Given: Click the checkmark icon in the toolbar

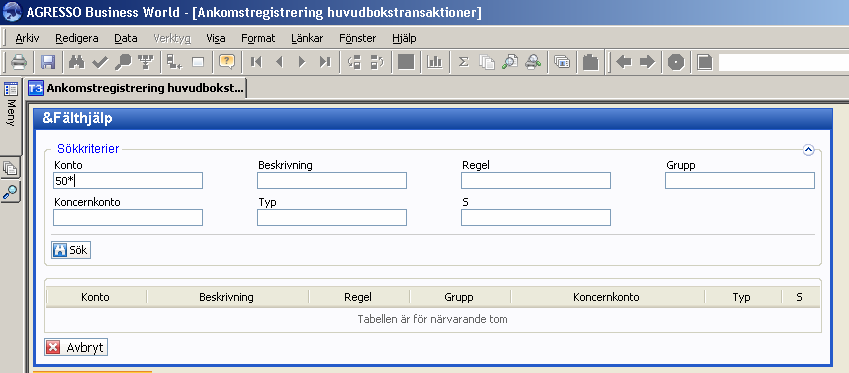Looking at the screenshot, I should (100, 62).
